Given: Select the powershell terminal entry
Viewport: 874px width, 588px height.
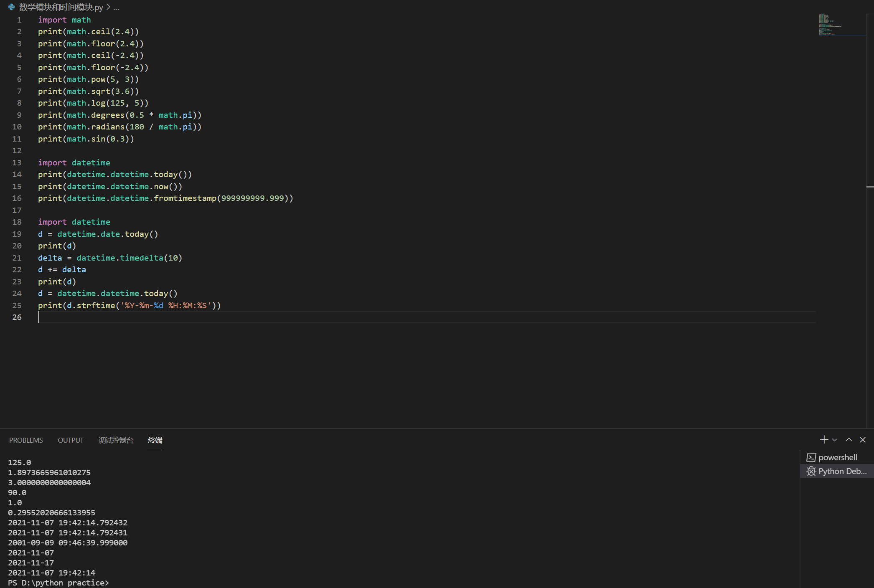Looking at the screenshot, I should coord(837,457).
